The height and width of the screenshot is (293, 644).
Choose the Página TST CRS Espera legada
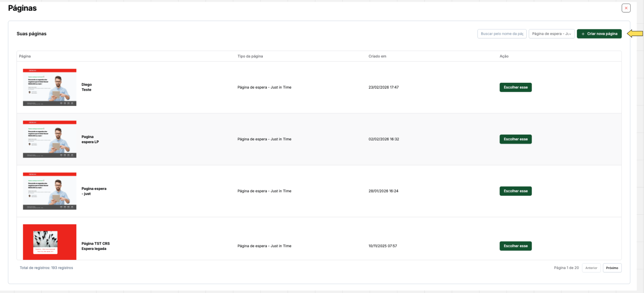click(x=515, y=246)
